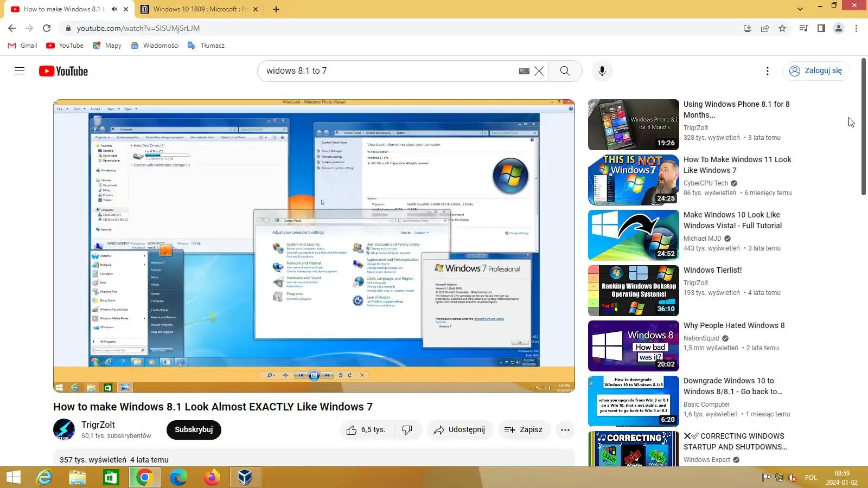Image resolution: width=868 pixels, height=488 pixels.
Task: Open YouTube settings three-dot menu
Action: [x=767, y=71]
